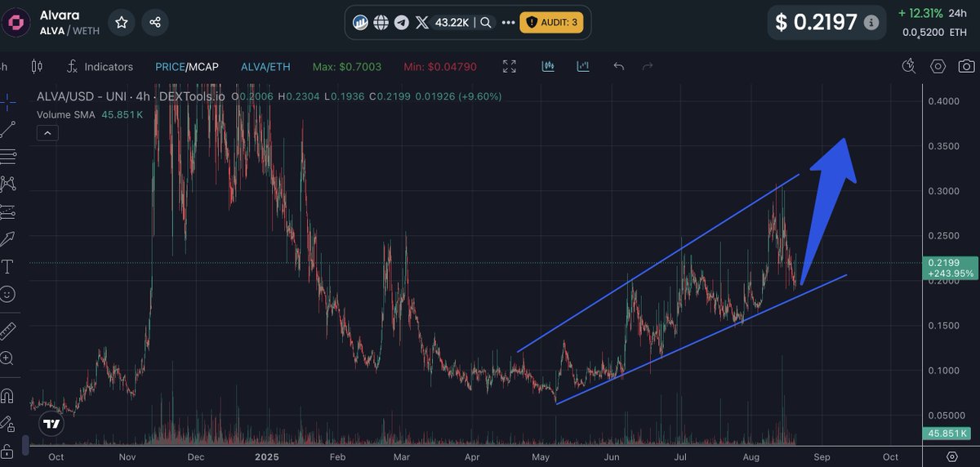Select the crosshair cursor tool
The height and width of the screenshot is (467, 980).
(7, 102)
